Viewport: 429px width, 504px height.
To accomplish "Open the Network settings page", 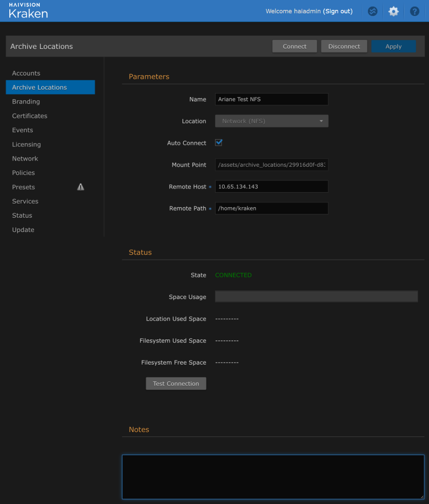I will point(25,159).
